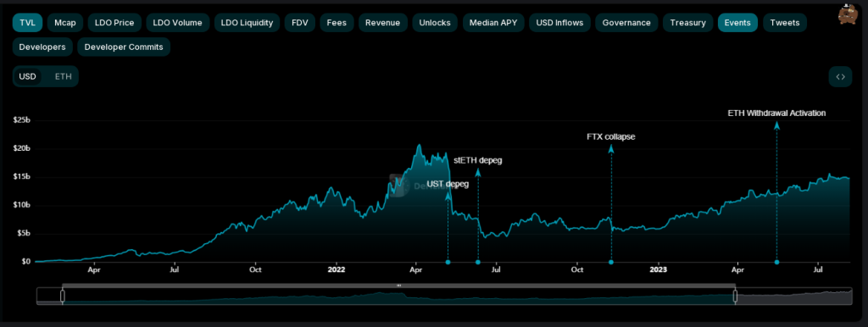Click the range selector top drag bar
This screenshot has width=868, height=327.
click(x=398, y=285)
